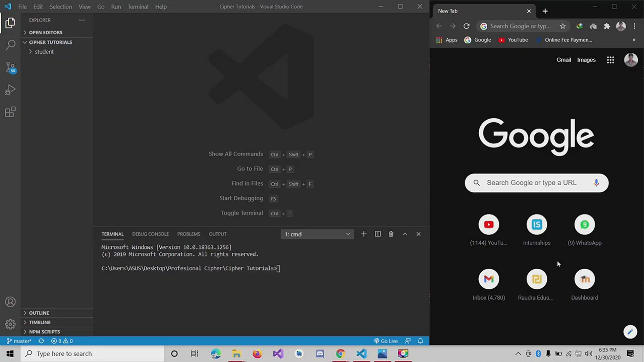Open the Internships shortcut tile
644x362 pixels.
pos(537,230)
